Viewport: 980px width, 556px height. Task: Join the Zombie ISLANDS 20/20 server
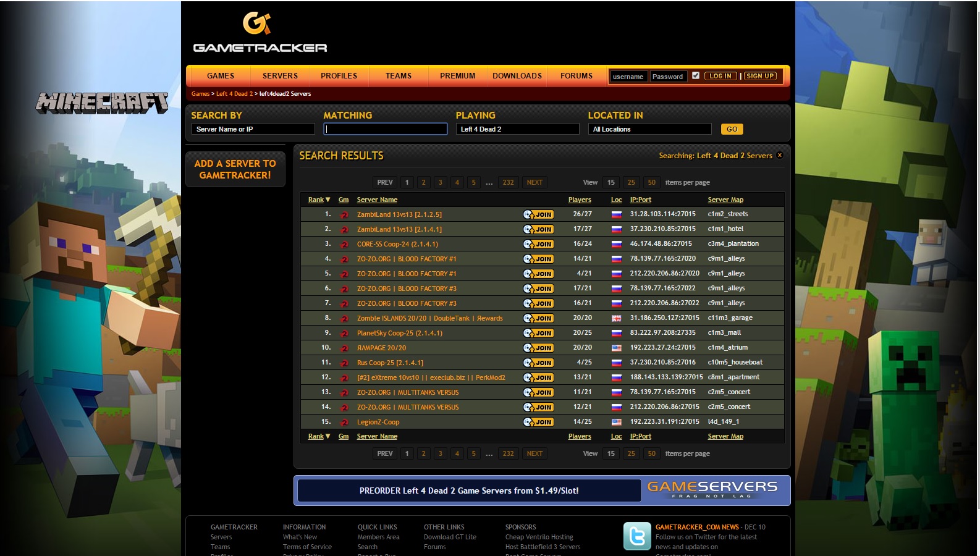click(538, 318)
